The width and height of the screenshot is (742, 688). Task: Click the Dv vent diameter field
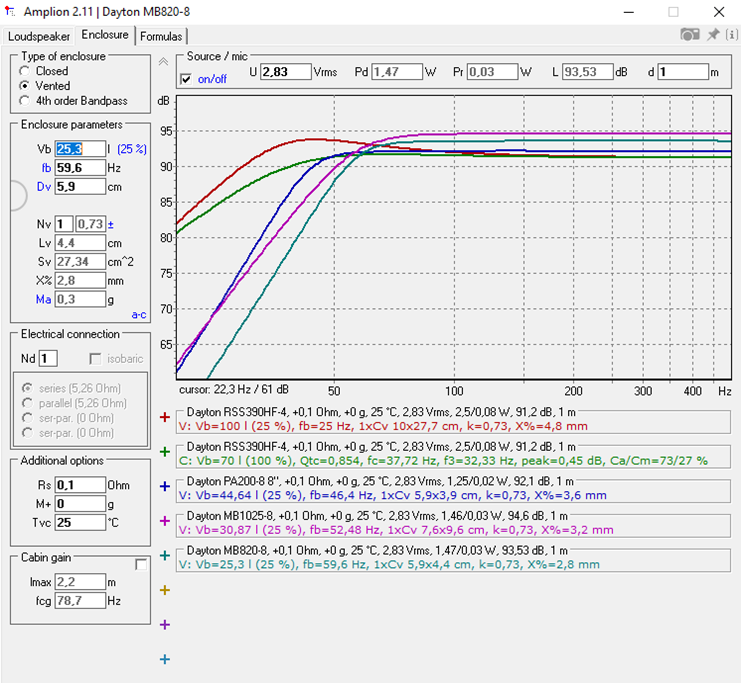coord(80,187)
